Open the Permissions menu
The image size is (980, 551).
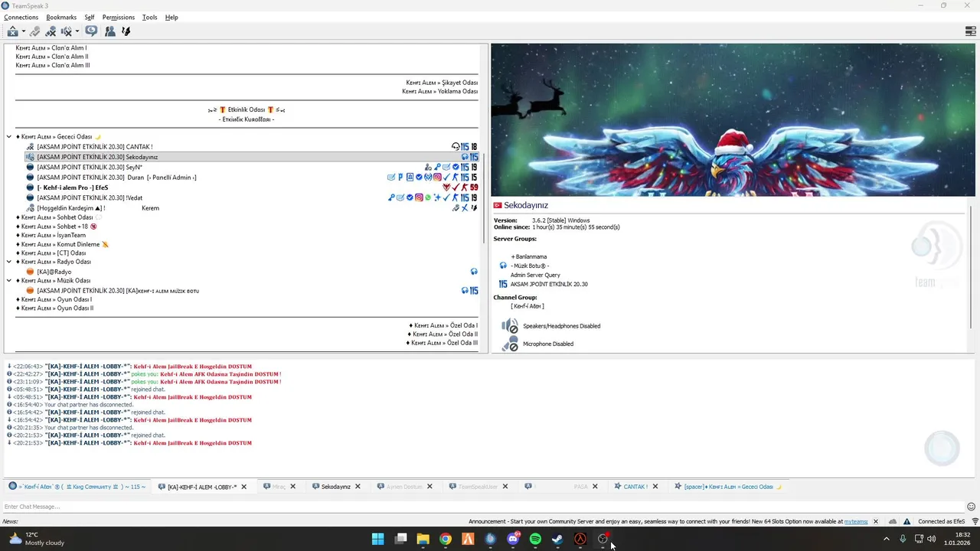tap(118, 17)
